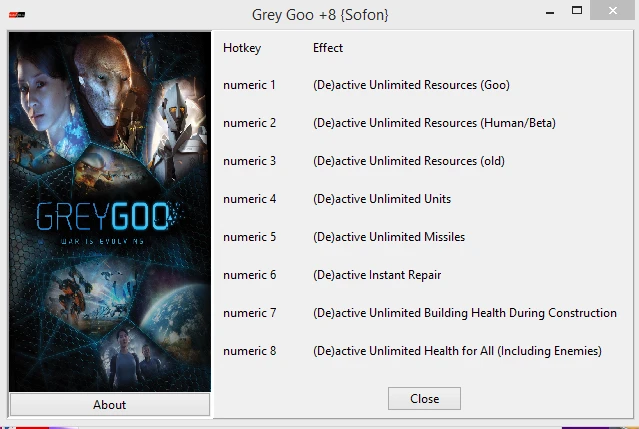This screenshot has width=639, height=429.
Task: Click 'numeric 2' hotkey label
Action: pyautogui.click(x=249, y=123)
